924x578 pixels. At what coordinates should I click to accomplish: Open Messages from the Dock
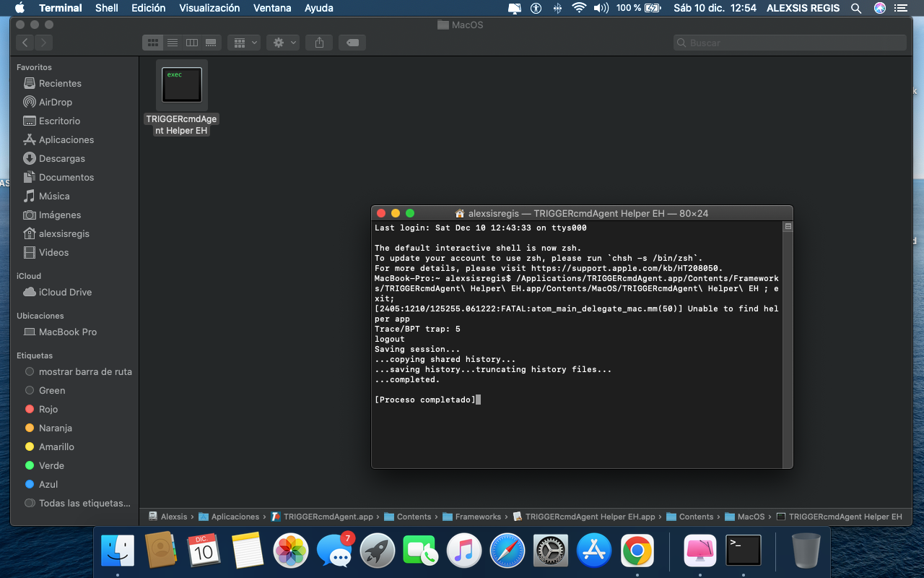tap(334, 551)
